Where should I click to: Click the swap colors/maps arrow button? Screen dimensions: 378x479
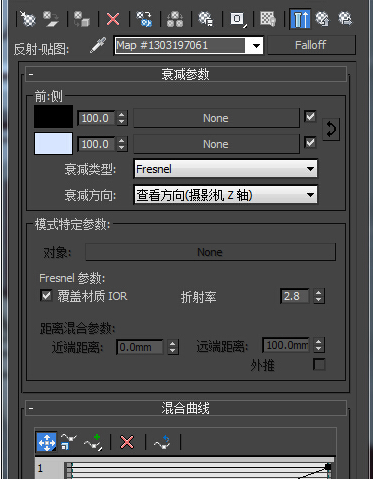click(331, 129)
